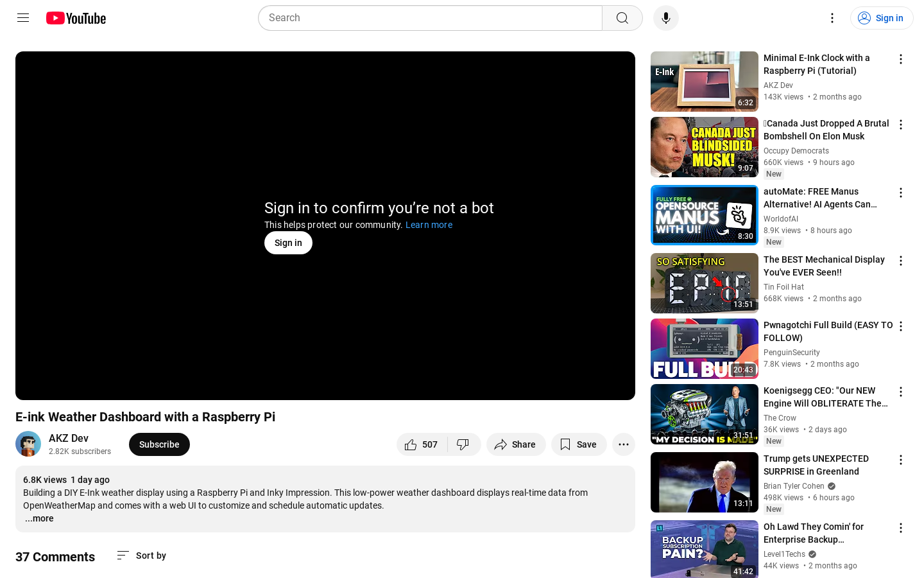Open Canada Just Dropped A Brutal Bombshell thumbnail
The height and width of the screenshot is (578, 924).
(704, 147)
